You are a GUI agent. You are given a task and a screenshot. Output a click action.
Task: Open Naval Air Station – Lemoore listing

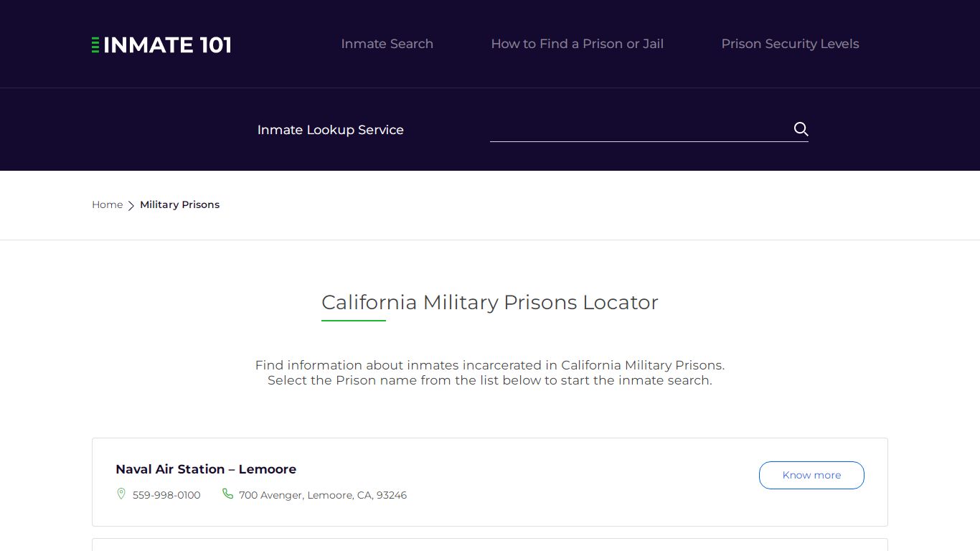point(206,469)
